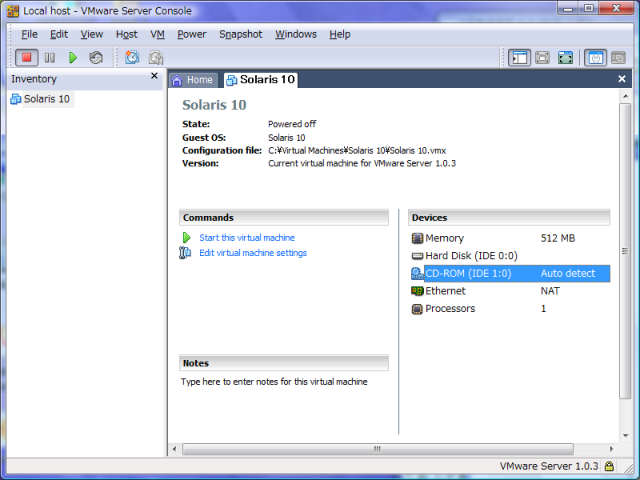Switch to the Home tab
Screen dimensions: 640x480
tap(193, 80)
